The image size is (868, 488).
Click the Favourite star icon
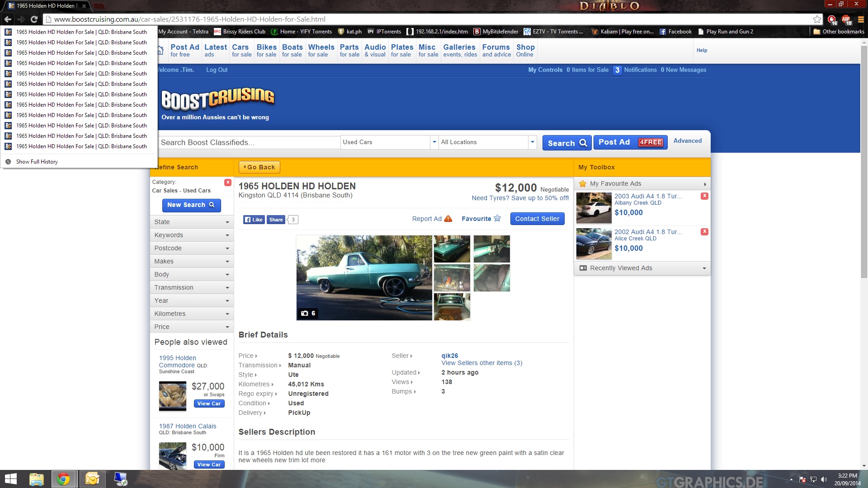[497, 218]
